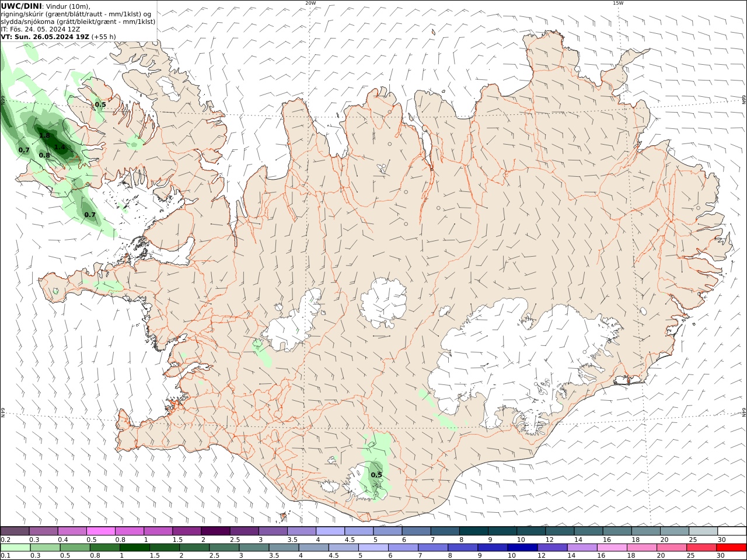Click the 'rigning/skúrir' legend description line

(76, 14)
